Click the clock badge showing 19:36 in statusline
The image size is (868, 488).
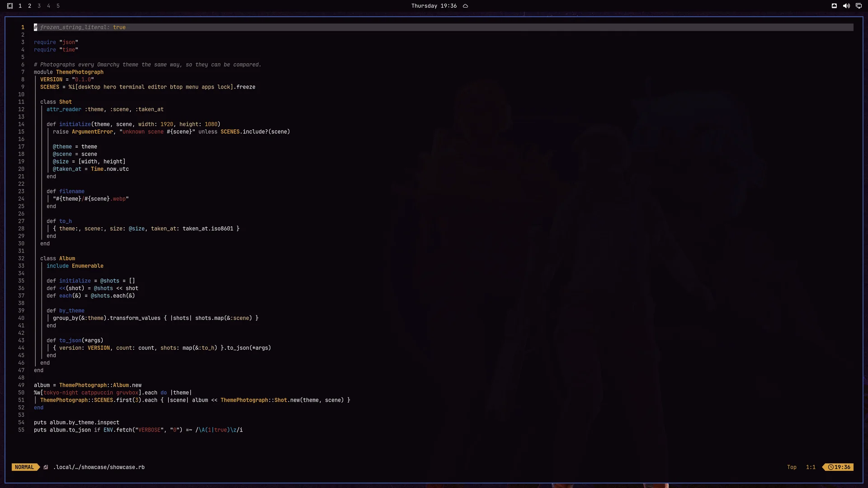point(839,467)
